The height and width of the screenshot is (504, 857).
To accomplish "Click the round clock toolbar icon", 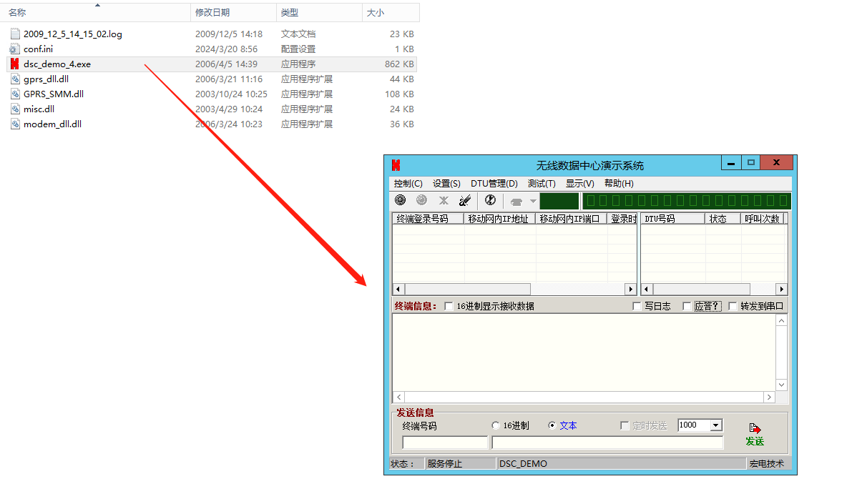I will pos(490,201).
